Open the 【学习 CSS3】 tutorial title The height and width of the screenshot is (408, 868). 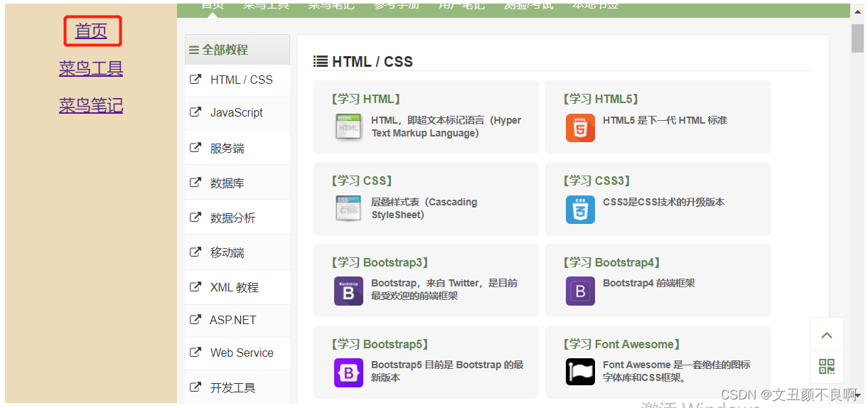(x=596, y=181)
